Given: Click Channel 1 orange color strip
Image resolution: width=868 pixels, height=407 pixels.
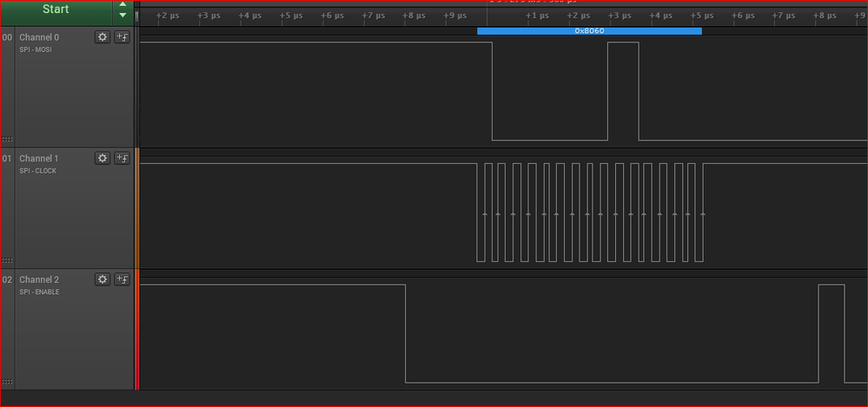Looking at the screenshot, I should coord(136,208).
